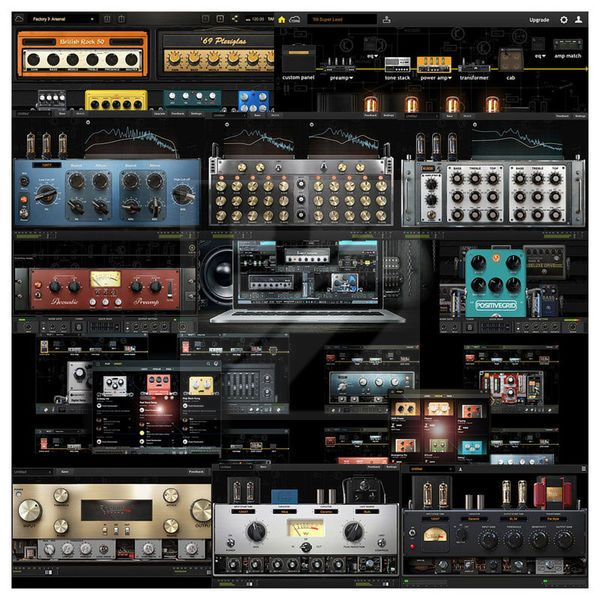The image size is (600, 600).
Task: Click the second preset upload icon after Arsenal
Action: pos(121,19)
